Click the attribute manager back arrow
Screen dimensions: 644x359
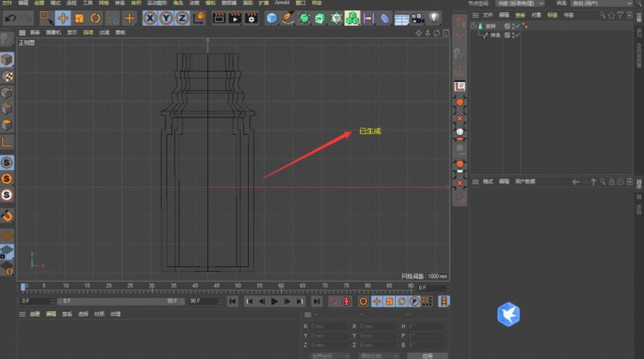pos(576,182)
